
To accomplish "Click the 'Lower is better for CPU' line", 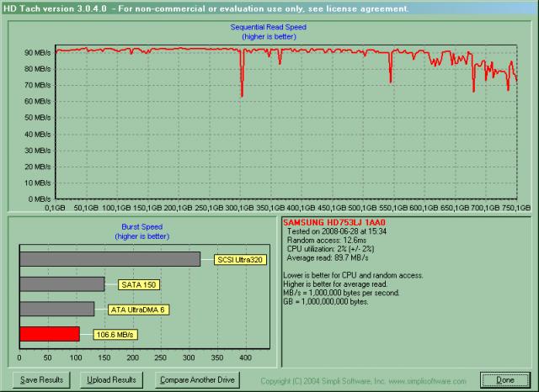I will tap(353, 275).
